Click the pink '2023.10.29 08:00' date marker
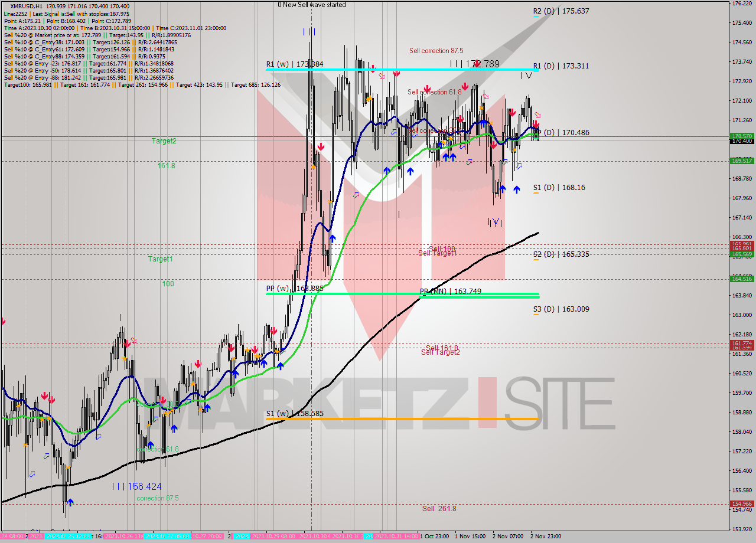Screen dimensions: 756x543 pyautogui.click(x=272, y=537)
